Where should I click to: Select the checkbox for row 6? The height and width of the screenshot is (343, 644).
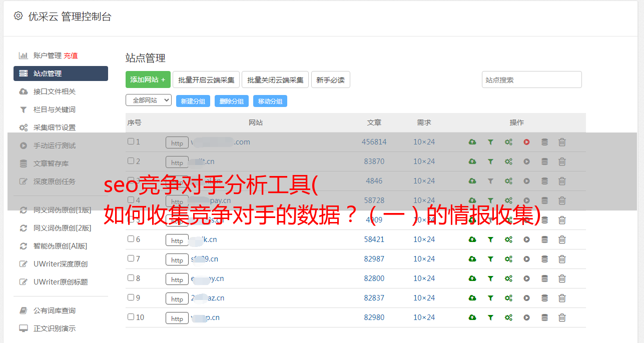[x=131, y=239]
